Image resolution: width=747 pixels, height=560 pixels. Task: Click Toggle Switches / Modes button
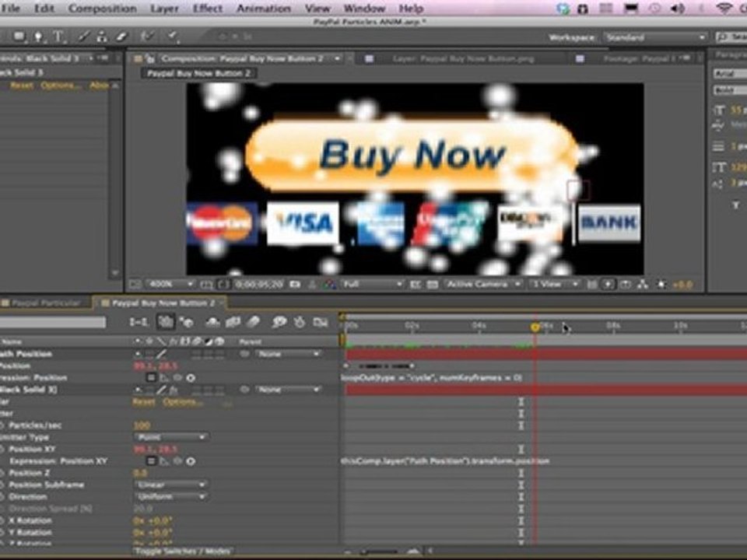pyautogui.click(x=182, y=551)
